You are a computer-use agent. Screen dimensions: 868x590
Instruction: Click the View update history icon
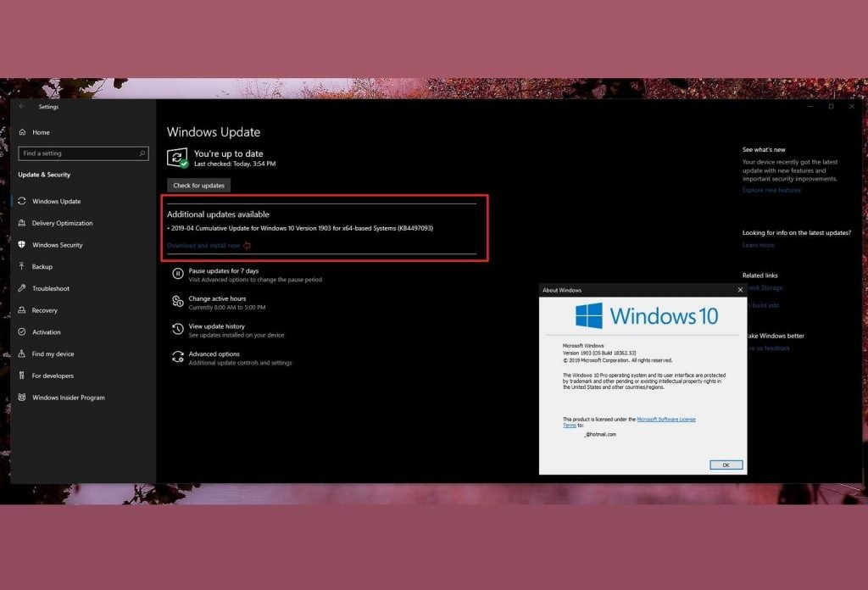[178, 329]
